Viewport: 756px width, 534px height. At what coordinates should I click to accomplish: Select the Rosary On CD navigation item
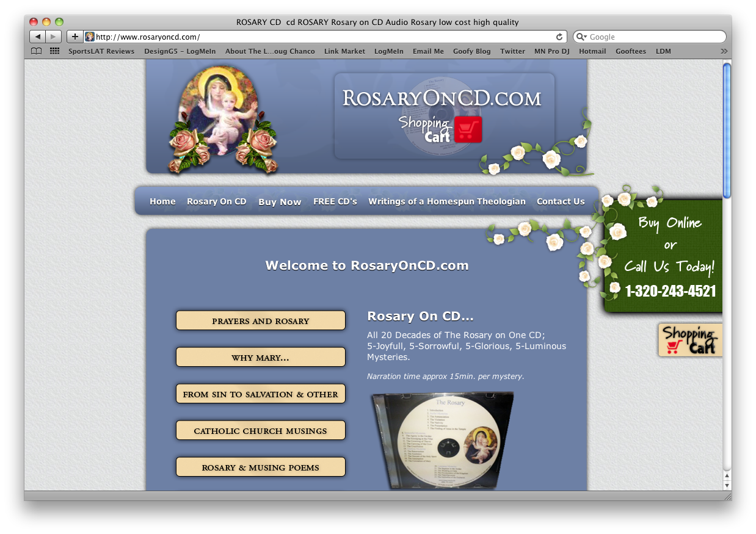[217, 201]
